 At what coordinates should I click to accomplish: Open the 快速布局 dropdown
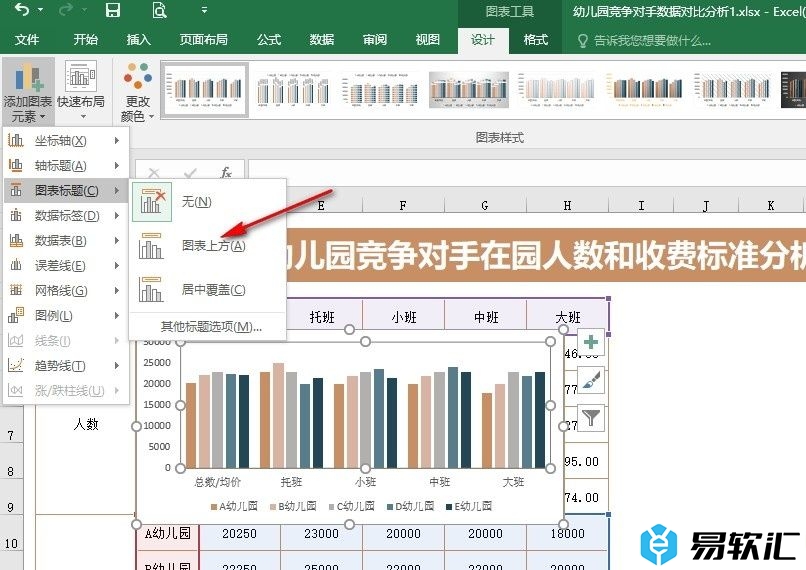point(81,90)
